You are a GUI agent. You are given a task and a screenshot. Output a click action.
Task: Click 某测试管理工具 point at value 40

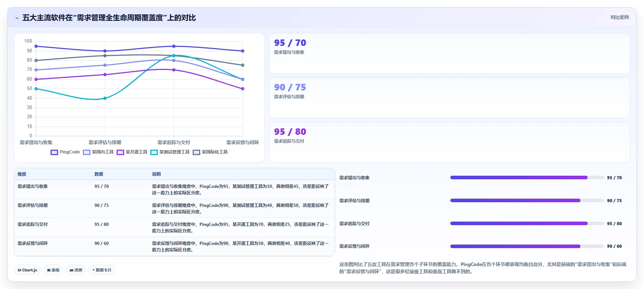[105, 98]
